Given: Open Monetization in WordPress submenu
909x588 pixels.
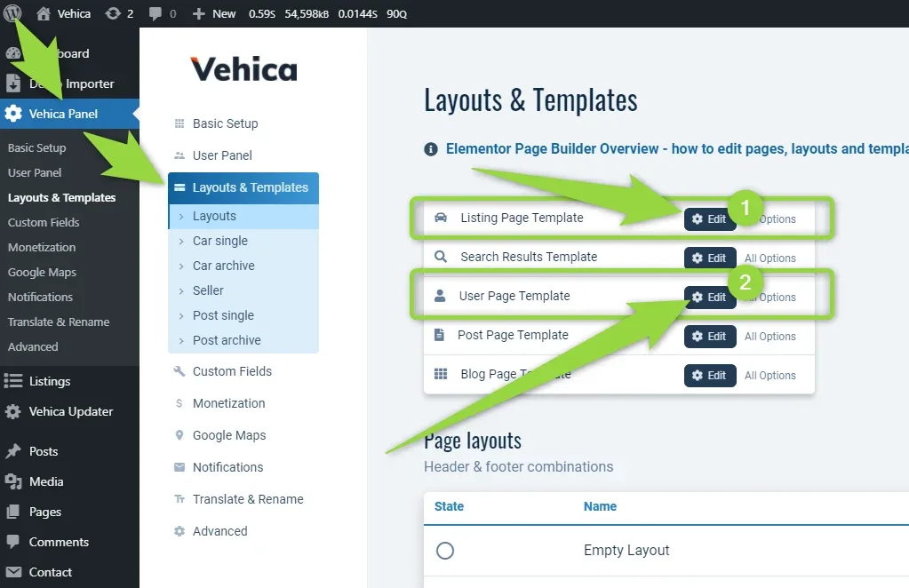Looking at the screenshot, I should pos(42,247).
